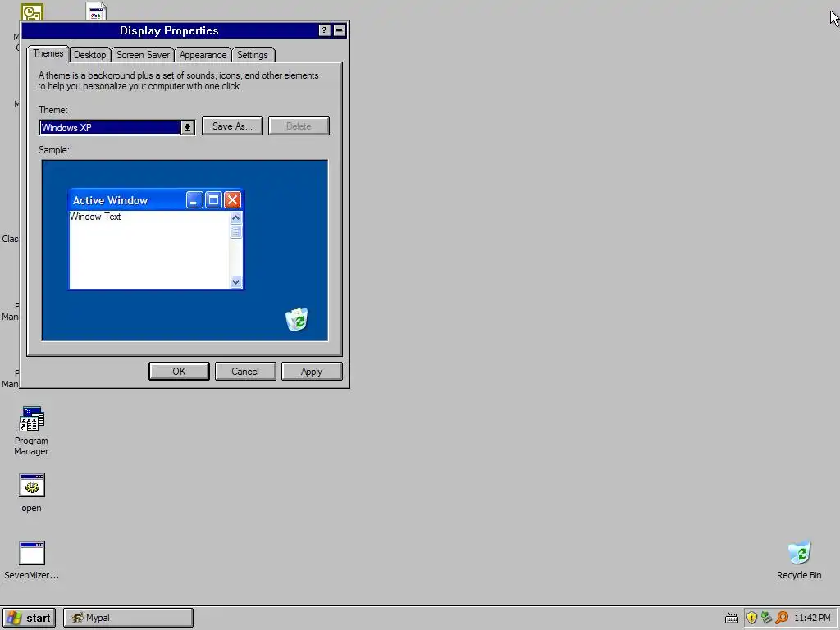This screenshot has height=630, width=840.
Task: Click the sample scrollbar up arrow
Action: pos(235,218)
